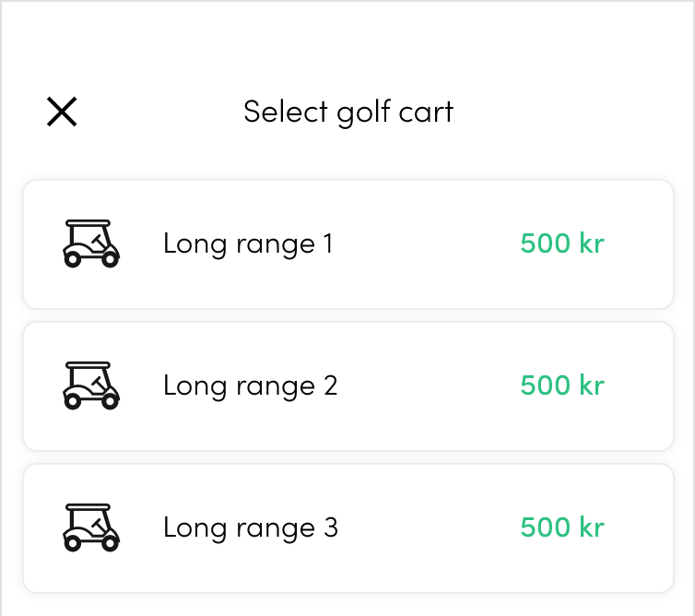The width and height of the screenshot is (695, 616).
Task: Click the 500 kr price for Long range 1
Action: point(562,243)
